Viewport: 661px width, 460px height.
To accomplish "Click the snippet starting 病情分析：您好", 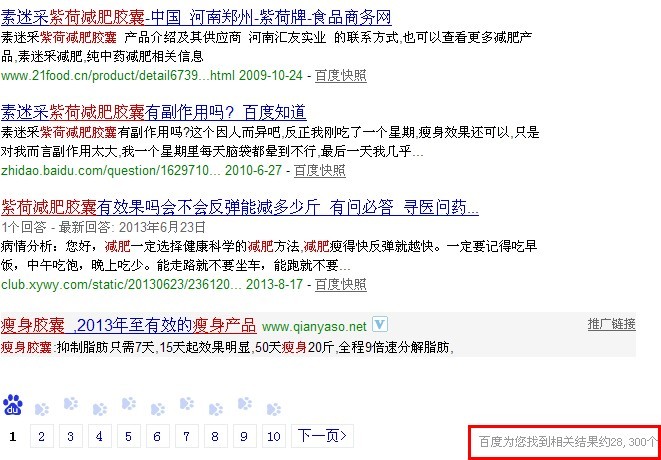I will pyautogui.click(x=269, y=256).
